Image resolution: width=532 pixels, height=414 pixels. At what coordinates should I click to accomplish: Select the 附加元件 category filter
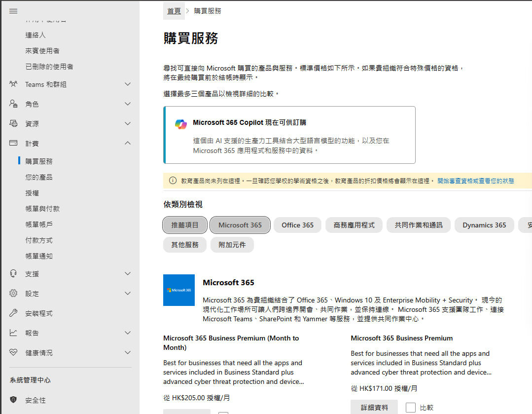click(x=232, y=245)
